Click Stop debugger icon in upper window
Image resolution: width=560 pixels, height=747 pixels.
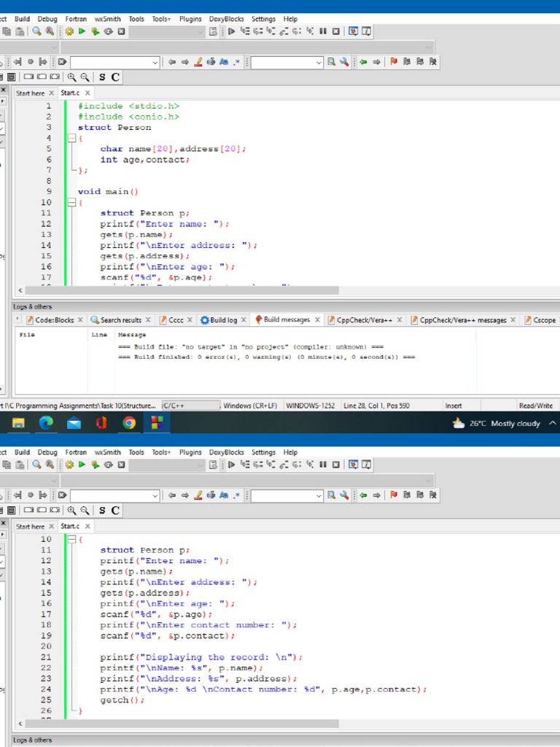[335, 31]
